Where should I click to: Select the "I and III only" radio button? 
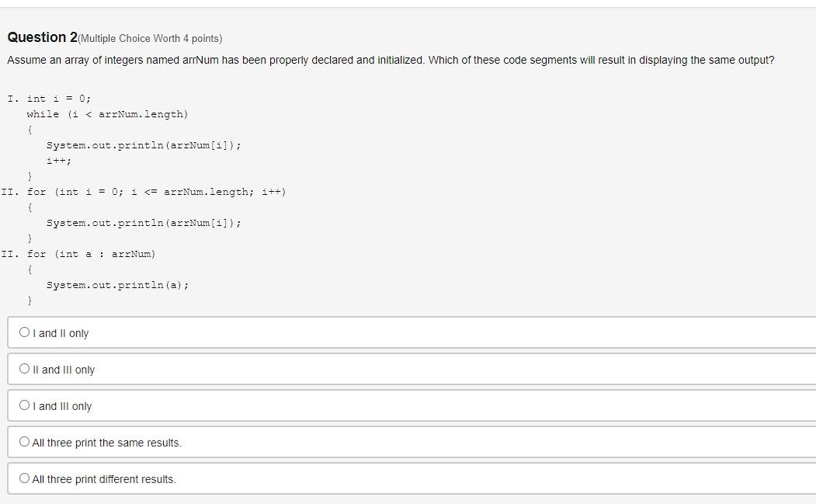pos(25,404)
